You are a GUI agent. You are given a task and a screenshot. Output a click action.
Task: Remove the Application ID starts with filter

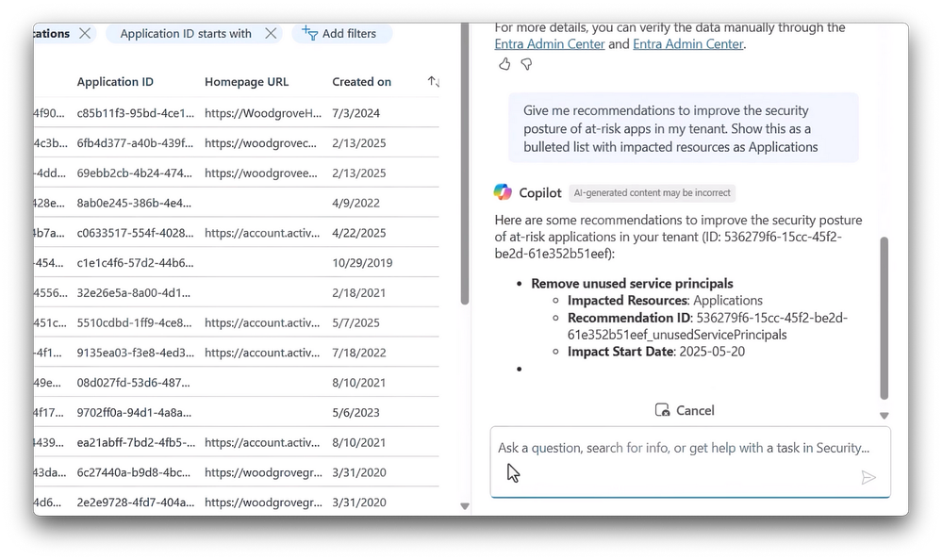(x=271, y=34)
